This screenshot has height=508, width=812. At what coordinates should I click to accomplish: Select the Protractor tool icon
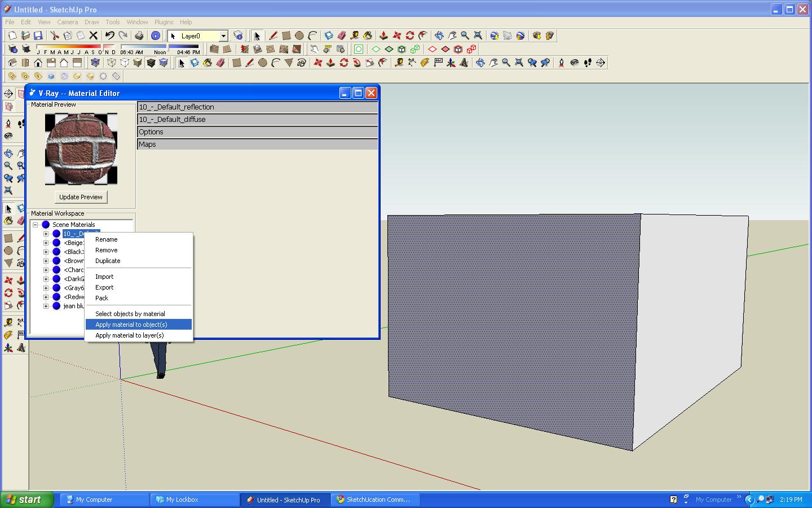(425, 63)
